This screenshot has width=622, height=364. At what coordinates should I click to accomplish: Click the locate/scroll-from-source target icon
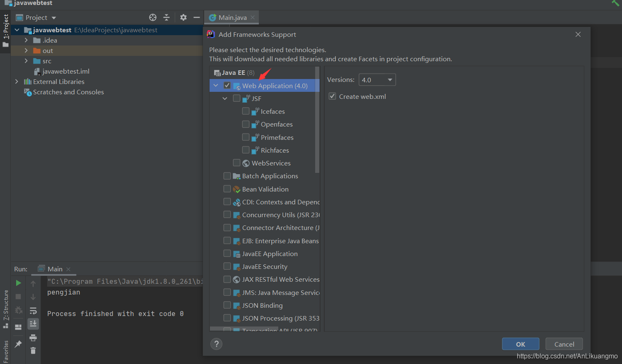pyautogui.click(x=153, y=17)
